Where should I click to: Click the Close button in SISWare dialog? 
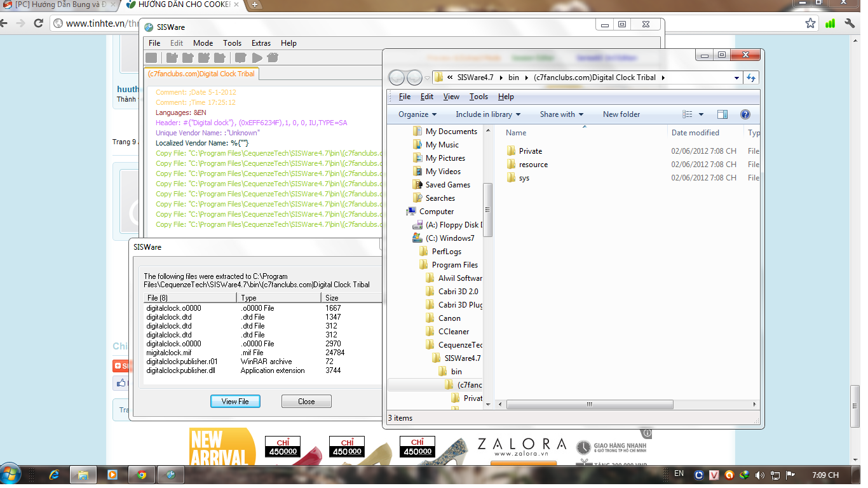[x=306, y=402]
